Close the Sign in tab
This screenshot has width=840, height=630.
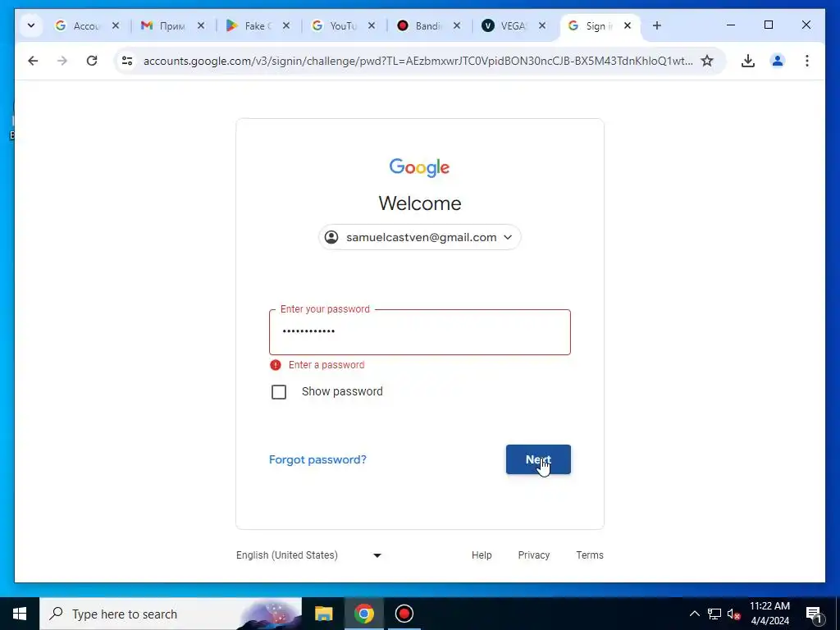click(628, 25)
